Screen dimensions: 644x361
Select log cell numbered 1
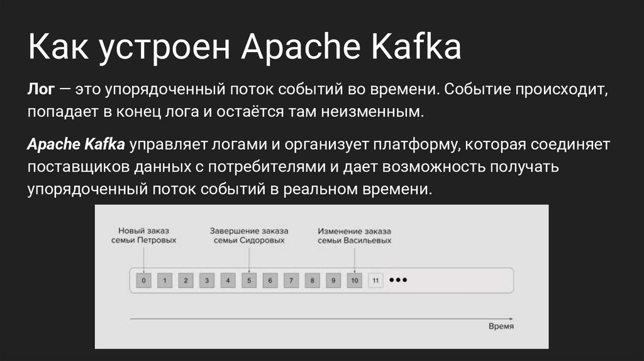click(x=165, y=280)
